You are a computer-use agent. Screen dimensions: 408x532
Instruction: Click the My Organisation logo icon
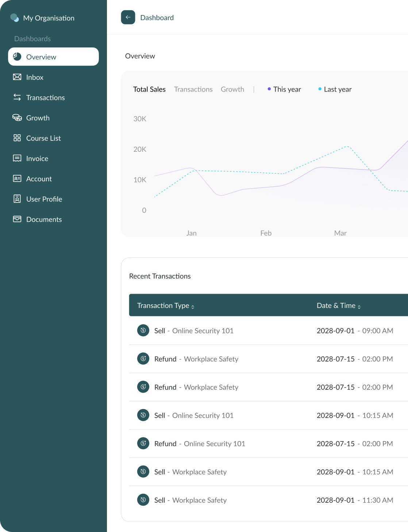[x=15, y=18]
